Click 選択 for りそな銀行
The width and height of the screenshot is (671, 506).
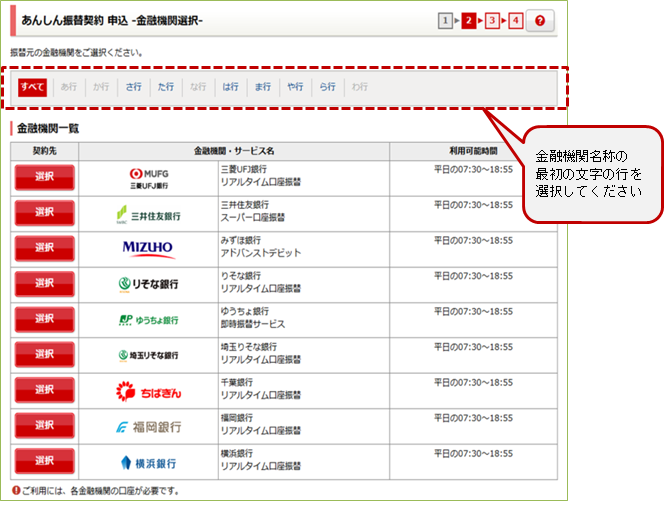[45, 284]
